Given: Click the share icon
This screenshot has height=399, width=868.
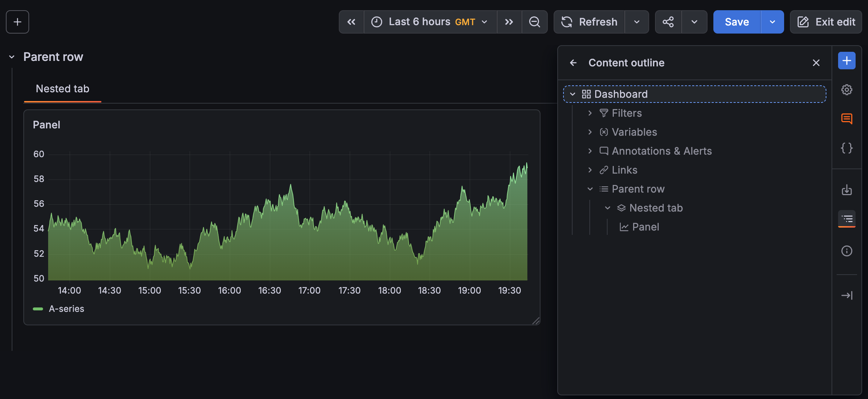Looking at the screenshot, I should tap(668, 22).
